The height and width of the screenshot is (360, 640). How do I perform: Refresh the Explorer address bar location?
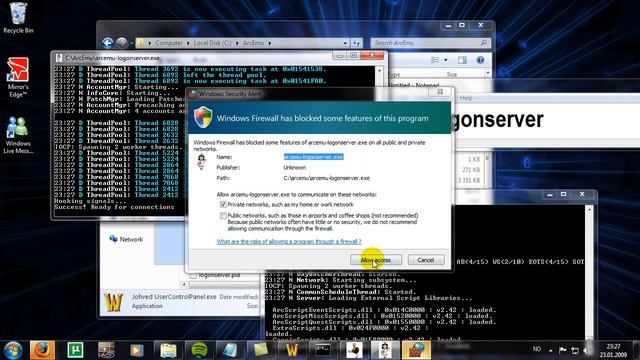(356, 43)
